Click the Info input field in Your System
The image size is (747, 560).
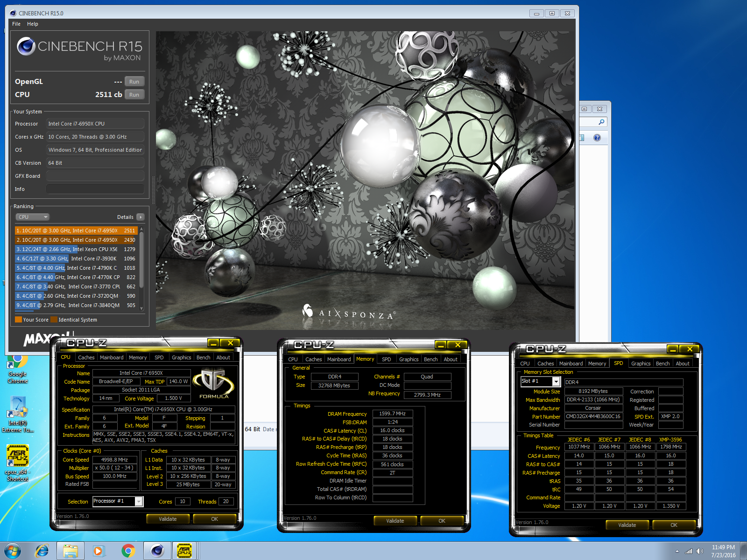pyautogui.click(x=95, y=189)
